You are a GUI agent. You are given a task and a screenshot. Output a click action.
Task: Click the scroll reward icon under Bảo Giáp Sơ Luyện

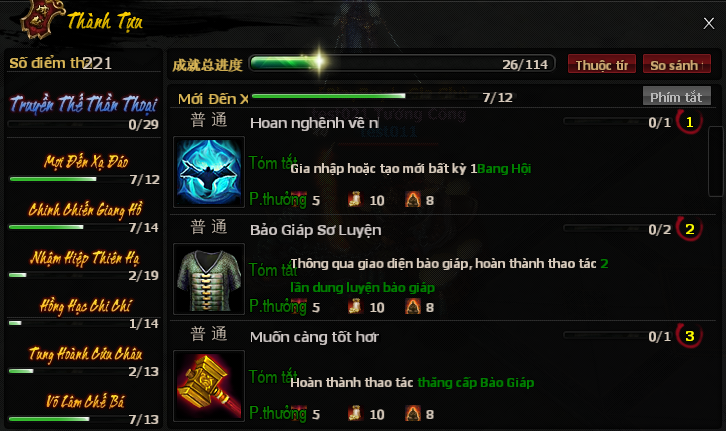coord(355,306)
